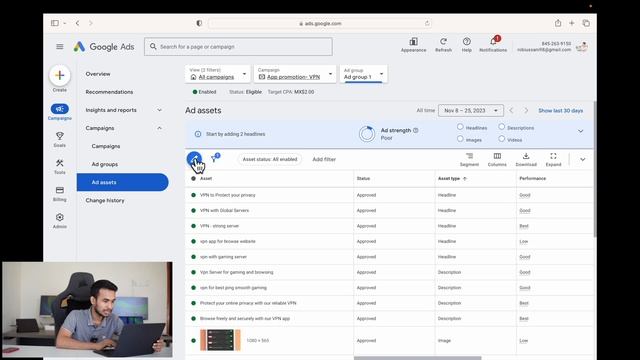Screen dimensions: 640x360
Task: Open the Campaigns sidebar icon
Action: pos(60,109)
